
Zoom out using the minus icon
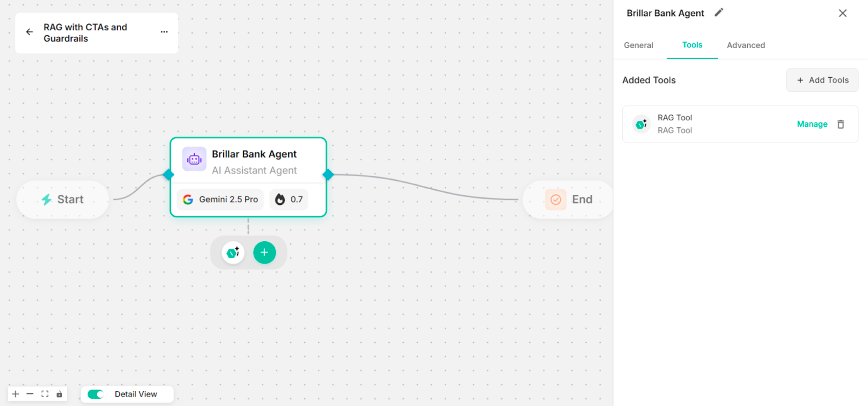[30, 393]
